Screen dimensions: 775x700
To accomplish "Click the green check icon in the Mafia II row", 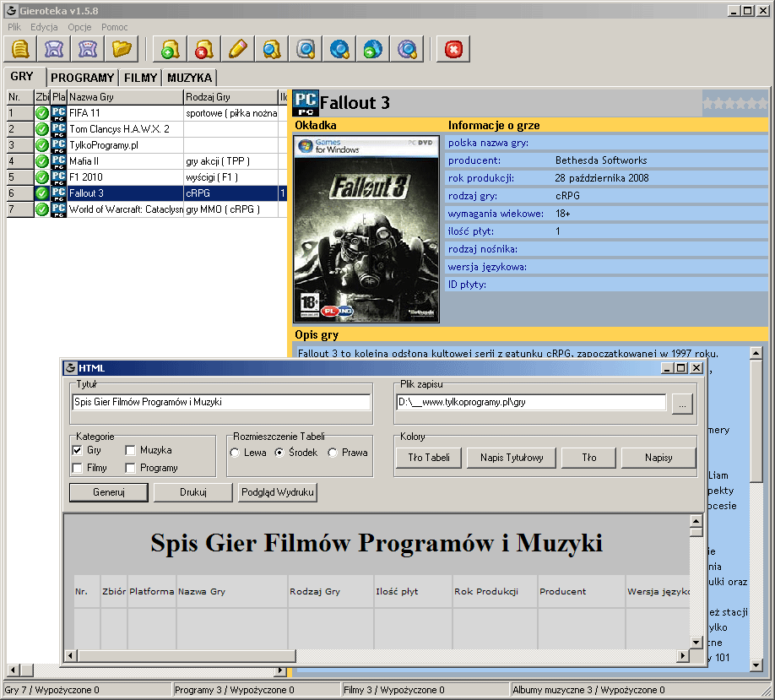I will point(42,161).
